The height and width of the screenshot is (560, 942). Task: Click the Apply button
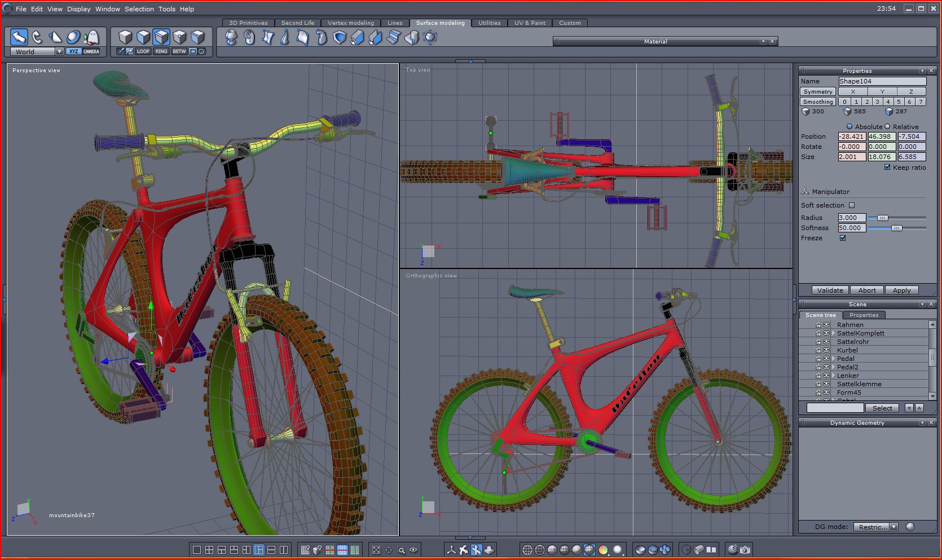click(x=902, y=290)
